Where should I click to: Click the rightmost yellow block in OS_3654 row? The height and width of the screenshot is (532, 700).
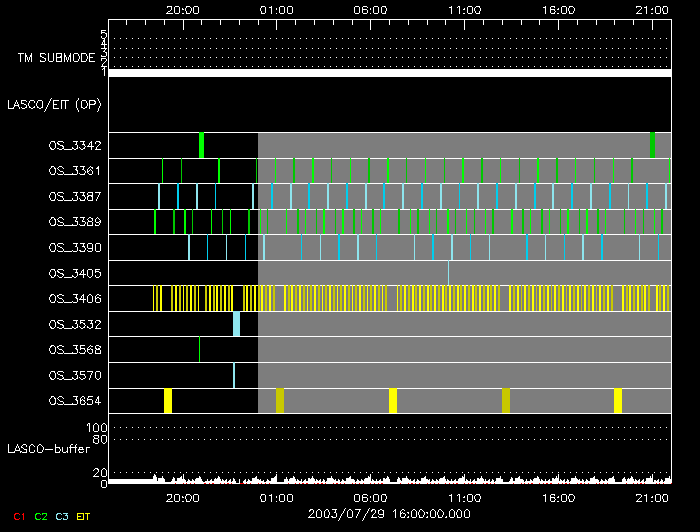click(618, 401)
